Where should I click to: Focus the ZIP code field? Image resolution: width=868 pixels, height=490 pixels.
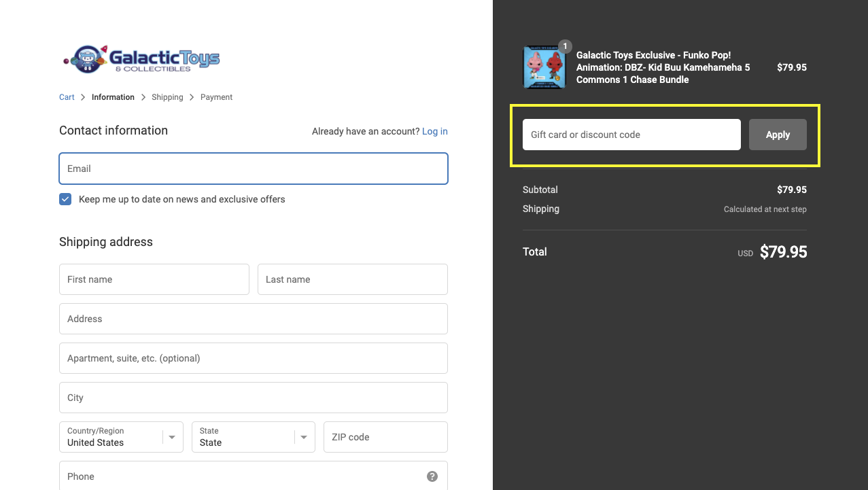385,437
